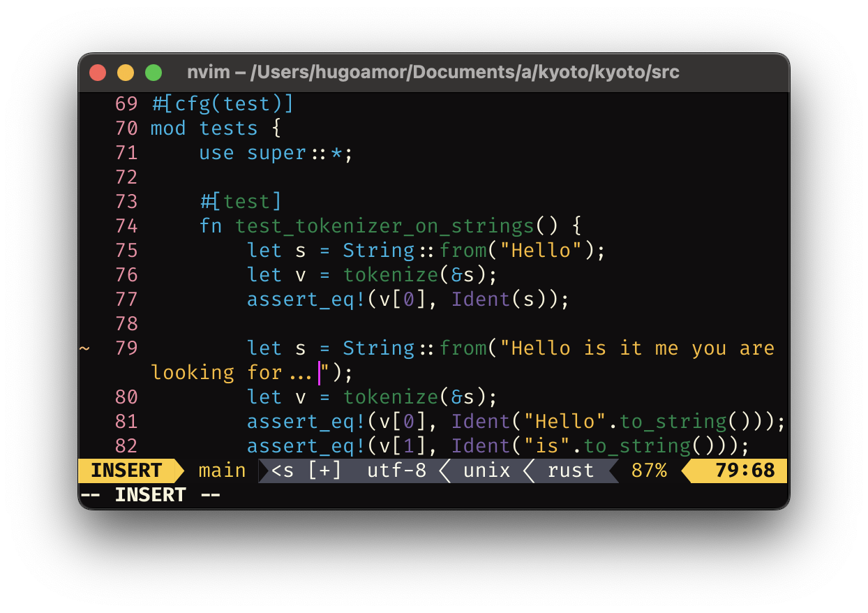Click the '79:68' cursor position indicator
The height and width of the screenshot is (613, 868).
745,471
